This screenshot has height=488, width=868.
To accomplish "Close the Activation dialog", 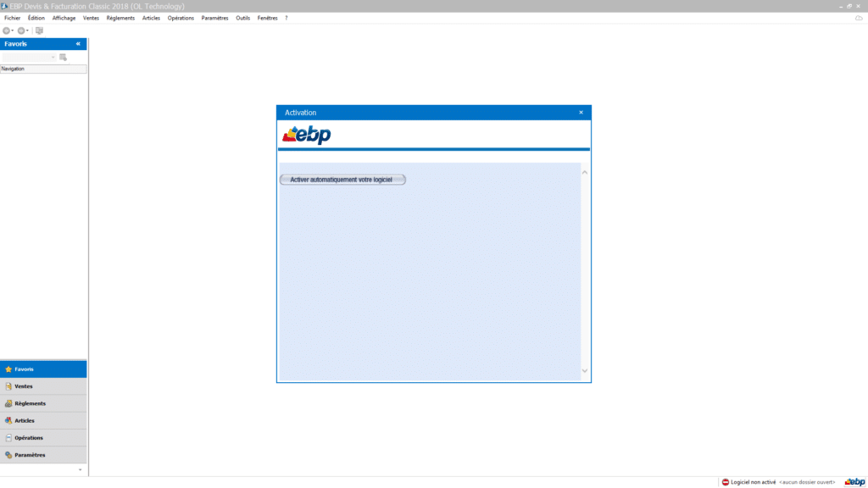I will click(581, 113).
